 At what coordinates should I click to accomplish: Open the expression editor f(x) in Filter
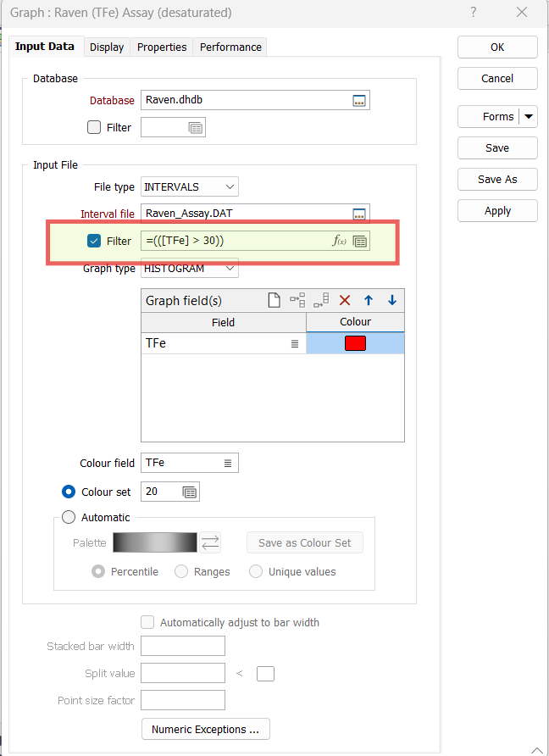339,241
